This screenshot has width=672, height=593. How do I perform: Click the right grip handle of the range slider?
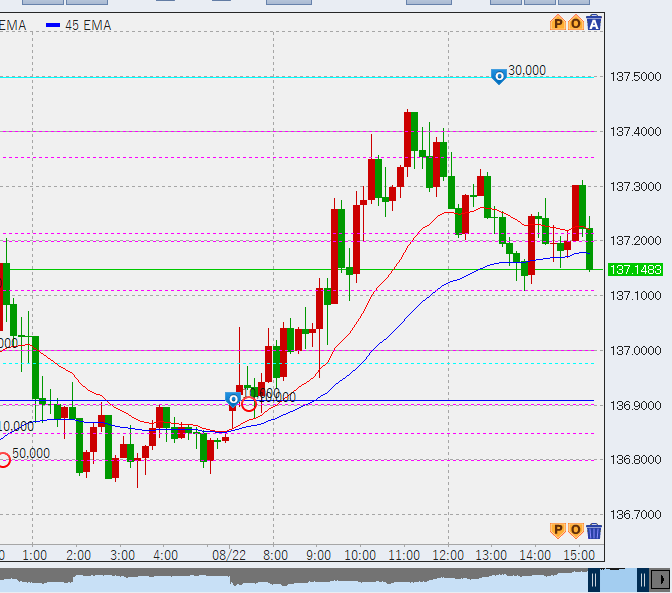641,579
